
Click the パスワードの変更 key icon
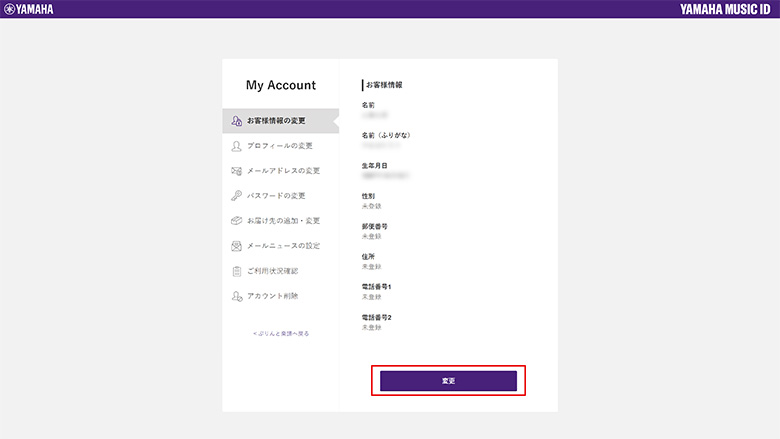tap(236, 196)
